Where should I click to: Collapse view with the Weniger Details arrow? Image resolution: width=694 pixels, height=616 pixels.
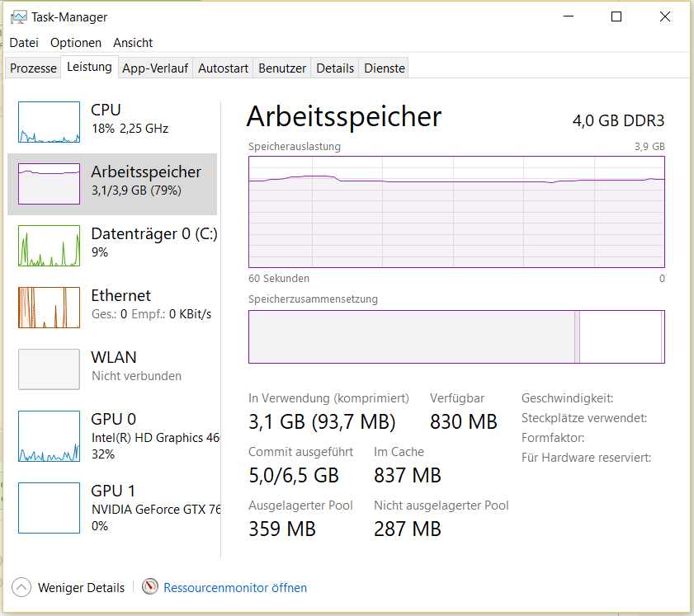pyautogui.click(x=22, y=588)
